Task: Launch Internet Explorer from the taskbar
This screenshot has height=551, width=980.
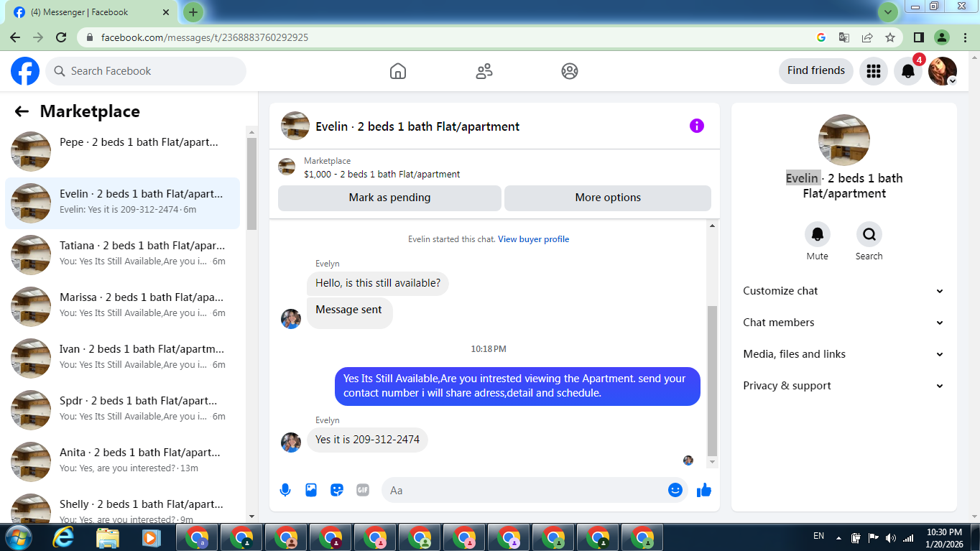Action: click(x=63, y=537)
